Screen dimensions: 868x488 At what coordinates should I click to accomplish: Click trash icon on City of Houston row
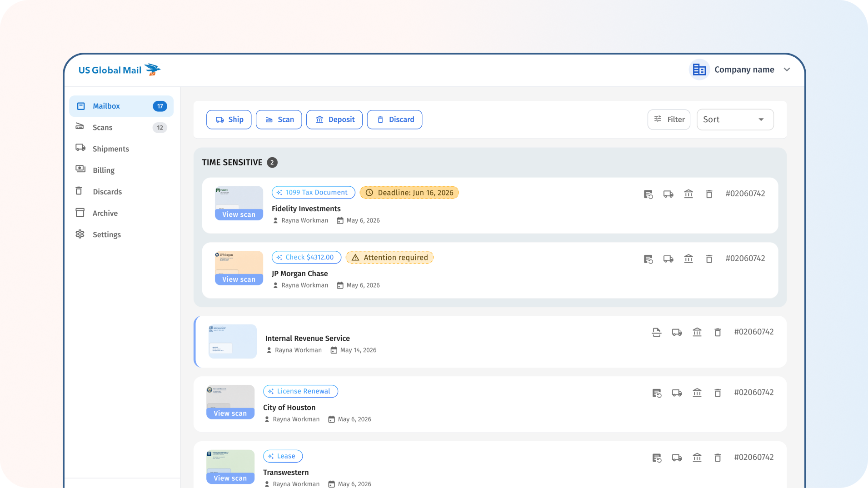click(x=718, y=393)
